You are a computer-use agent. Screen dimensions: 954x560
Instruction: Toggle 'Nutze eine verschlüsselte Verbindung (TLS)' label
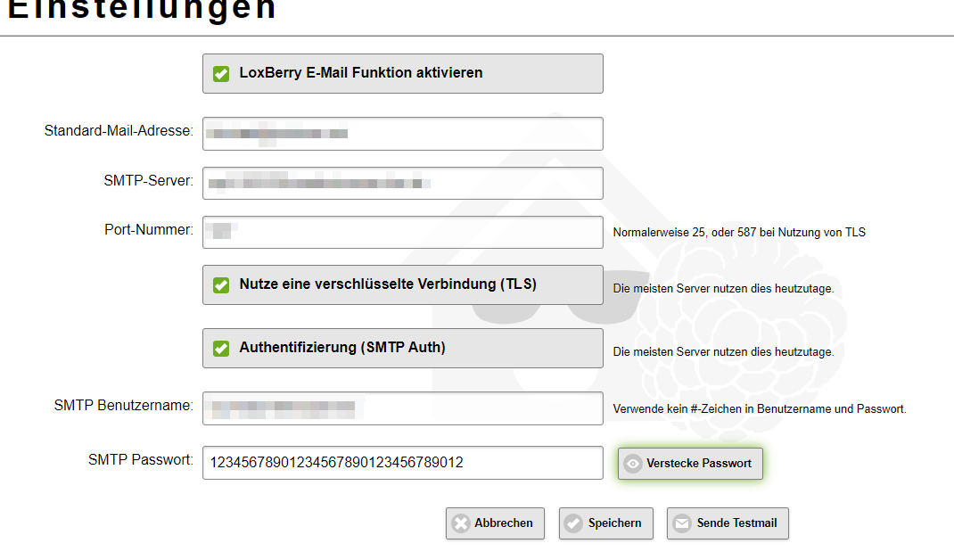click(x=388, y=285)
